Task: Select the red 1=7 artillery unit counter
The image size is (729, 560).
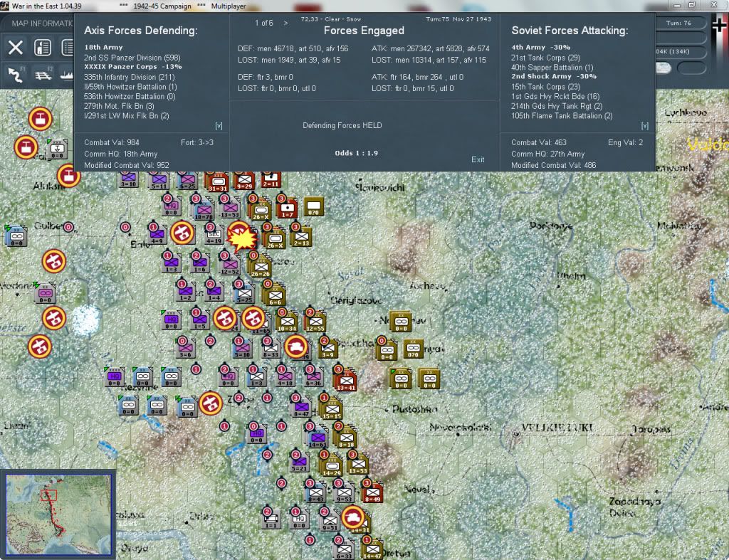Action: click(288, 208)
